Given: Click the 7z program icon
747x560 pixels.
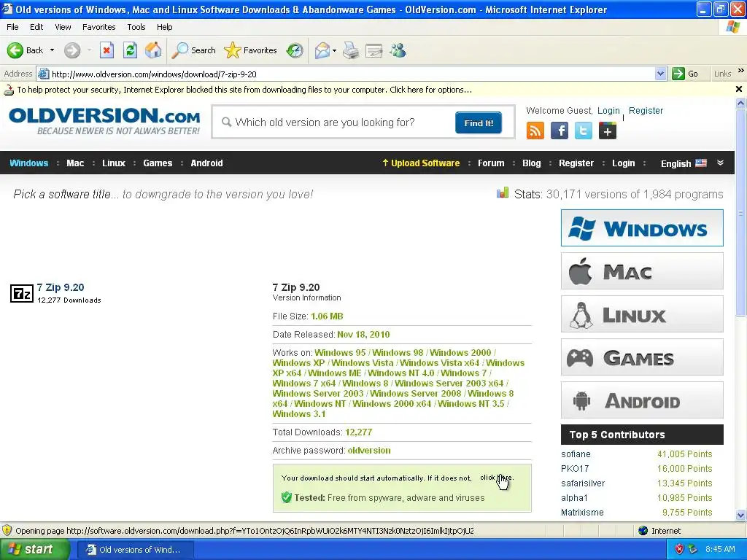Looking at the screenshot, I should [22, 293].
